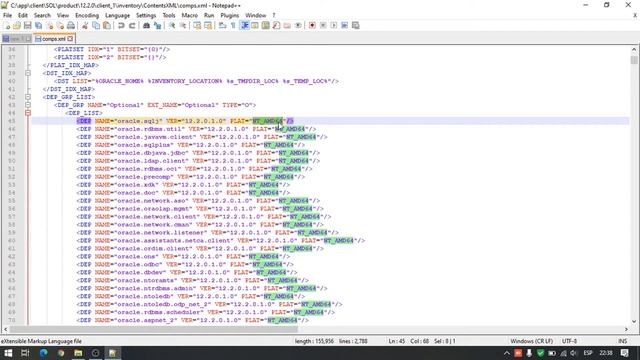Click the horizontal scrollbar right arrow
Viewport: 640px width, 360px height.
[x=627, y=329]
